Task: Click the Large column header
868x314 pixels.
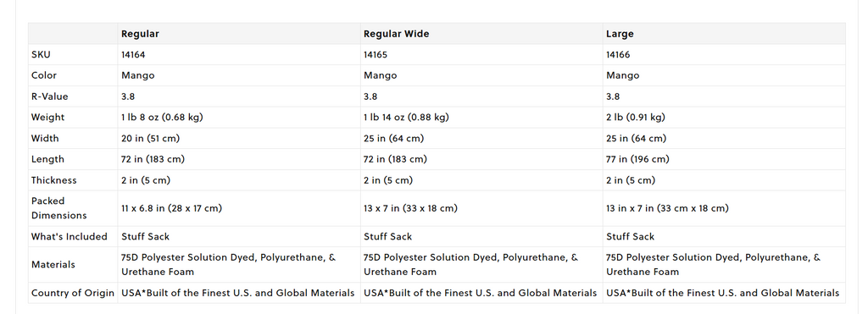Action: pos(620,34)
